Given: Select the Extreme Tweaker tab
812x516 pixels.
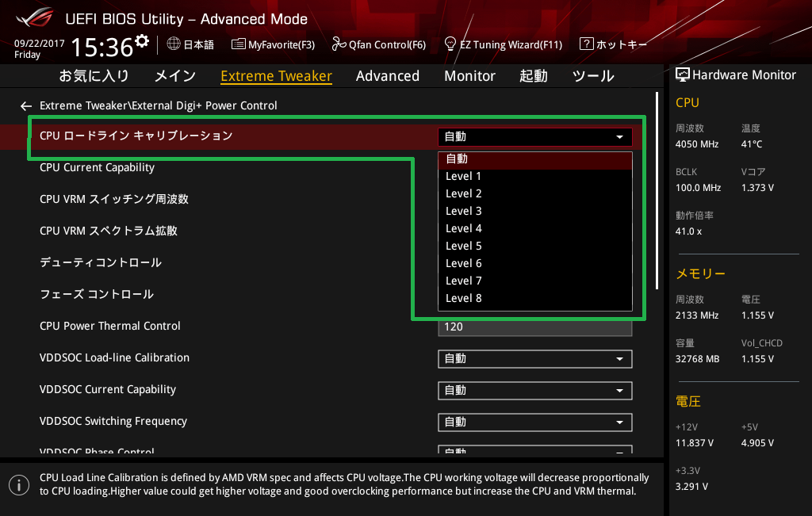Looking at the screenshot, I should pos(276,76).
